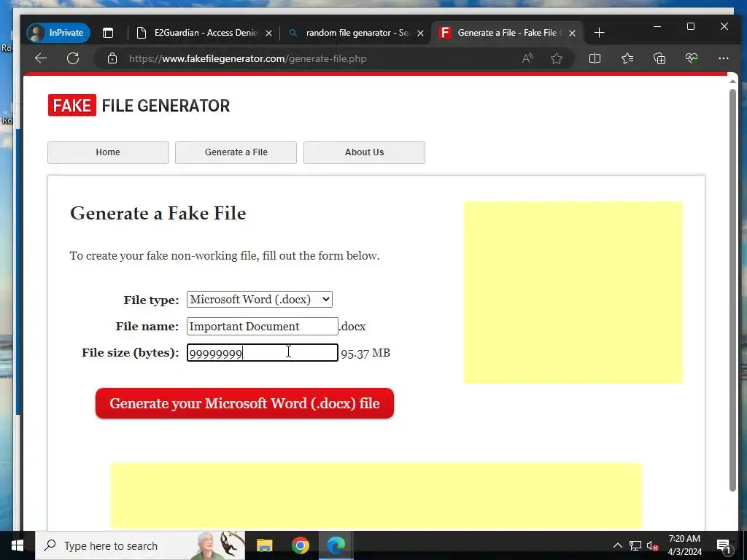Switch to E2Guardian Access Denied tab
Screen dimensions: 747x560
click(204, 33)
